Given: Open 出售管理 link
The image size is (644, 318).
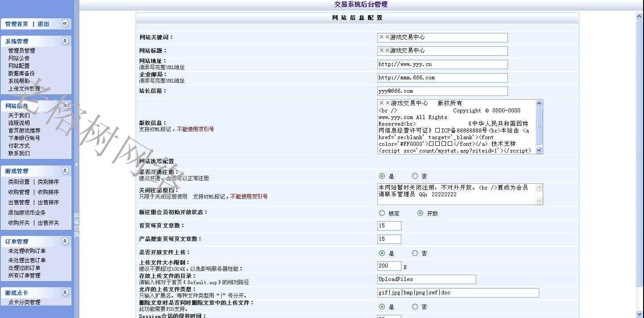Looking at the screenshot, I should coord(19,202).
